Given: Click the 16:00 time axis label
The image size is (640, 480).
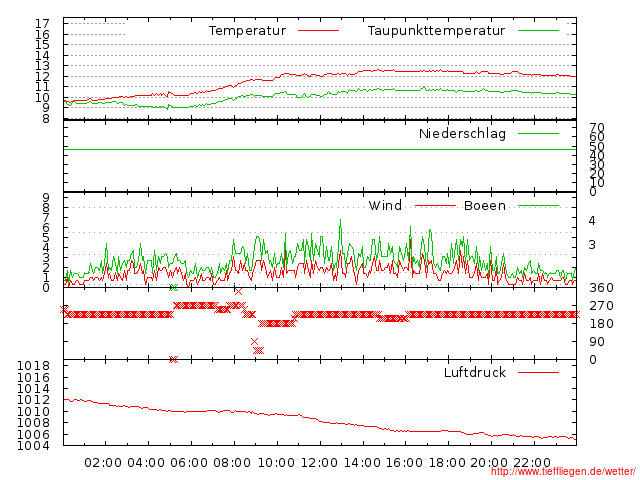Looking at the screenshot, I should [404, 463].
